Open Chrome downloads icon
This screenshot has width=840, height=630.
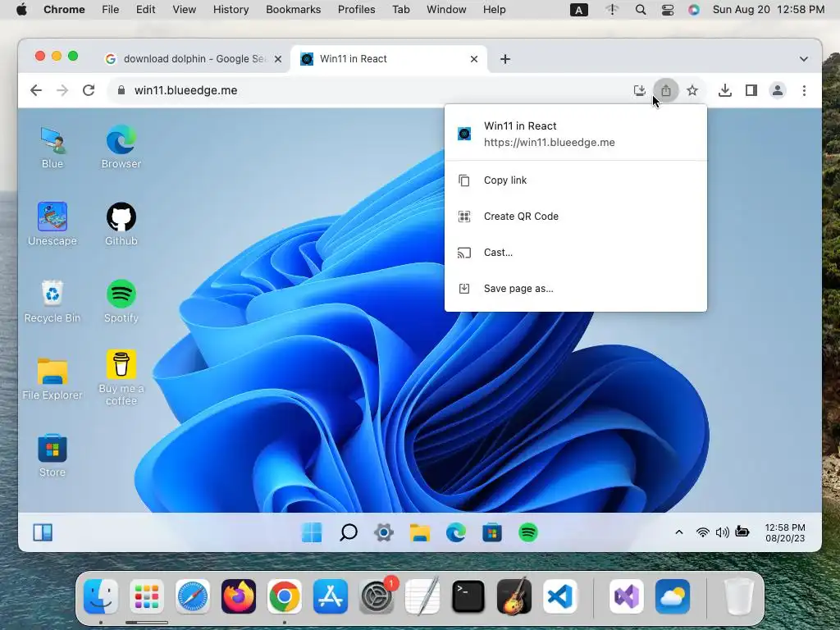(725, 90)
